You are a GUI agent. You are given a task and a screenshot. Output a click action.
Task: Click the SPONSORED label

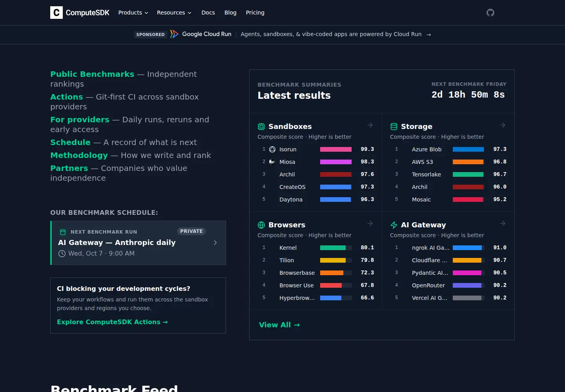[x=151, y=34]
